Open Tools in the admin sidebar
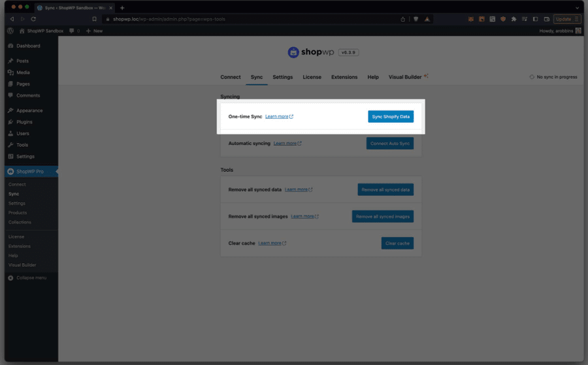This screenshot has width=588, height=365. pos(22,145)
